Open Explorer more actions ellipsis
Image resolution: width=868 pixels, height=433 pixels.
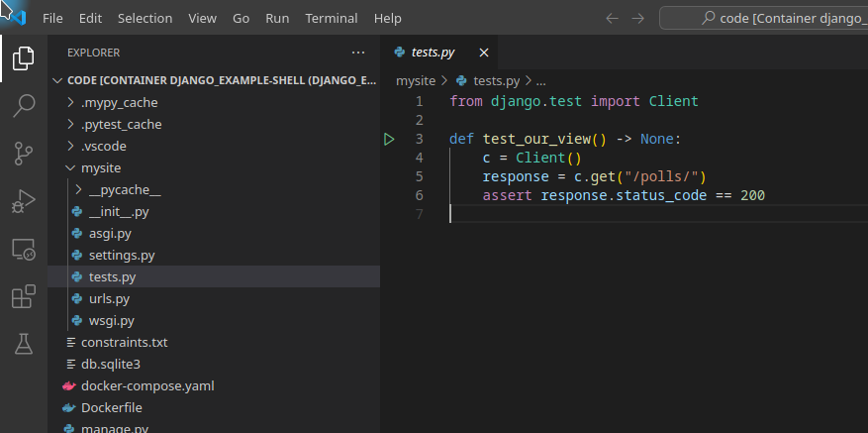tap(358, 53)
